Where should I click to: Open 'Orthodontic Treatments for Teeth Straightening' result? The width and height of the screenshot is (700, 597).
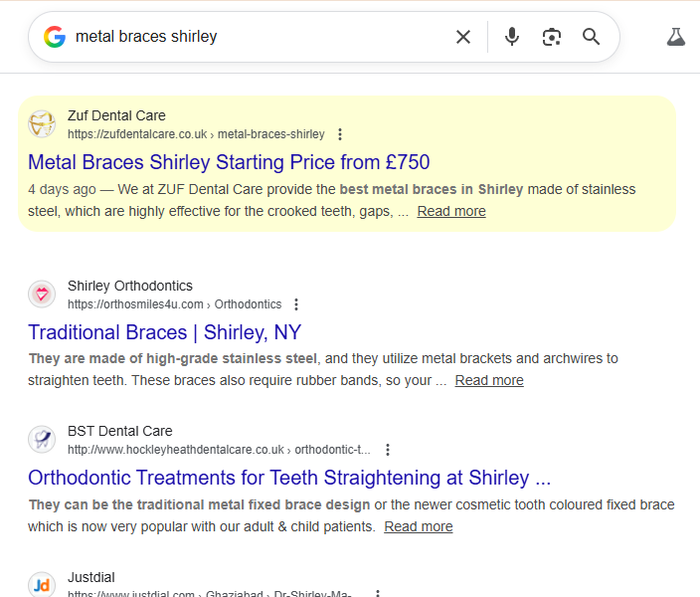(x=289, y=478)
